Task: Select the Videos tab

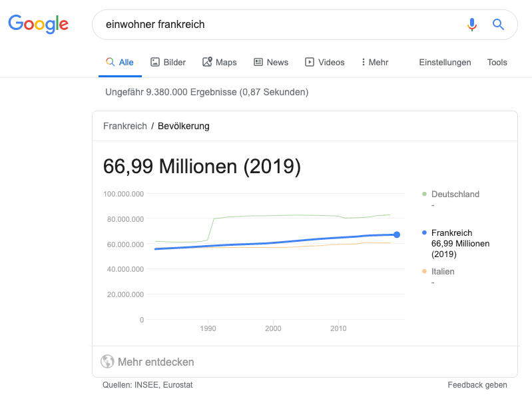Action: coord(325,62)
